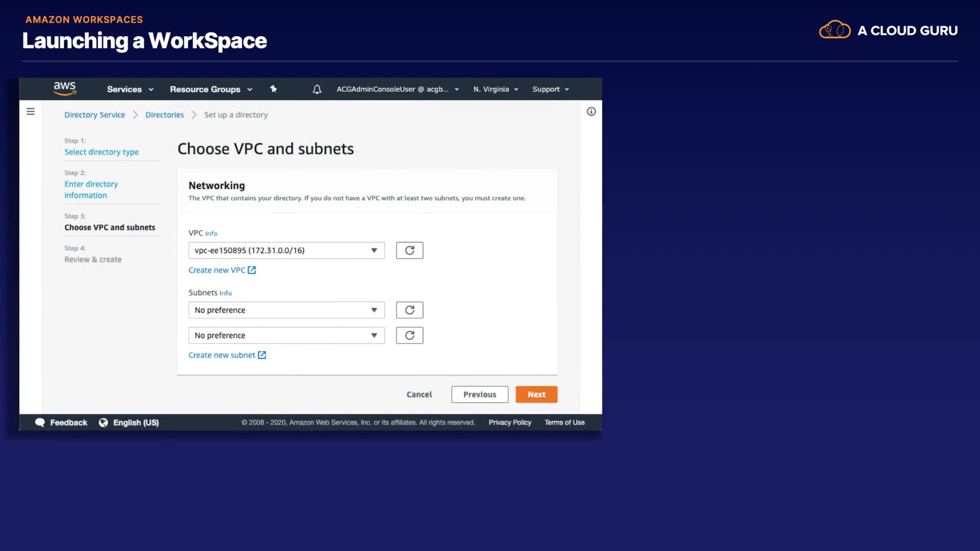The height and width of the screenshot is (551, 980).
Task: Click the AWS logo home icon
Action: (65, 89)
